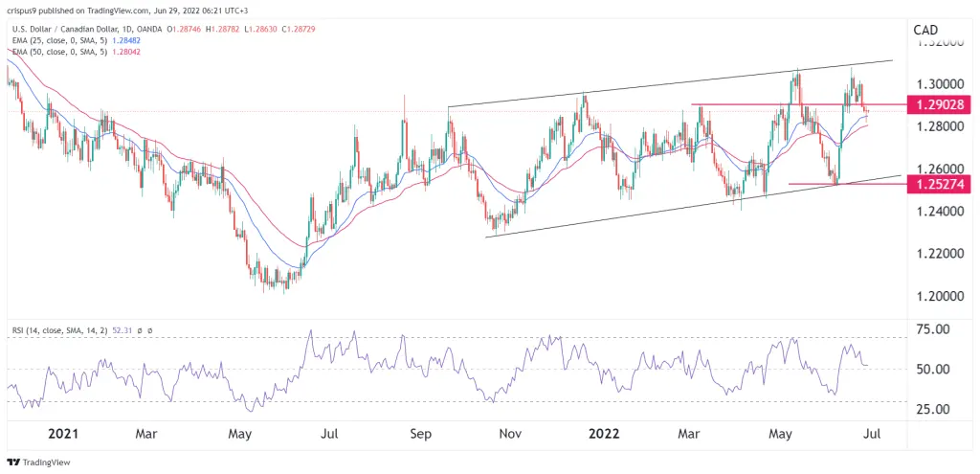The width and height of the screenshot is (980, 474).
Task: Click the 25.00 RSI axis value
Action: click(x=932, y=409)
